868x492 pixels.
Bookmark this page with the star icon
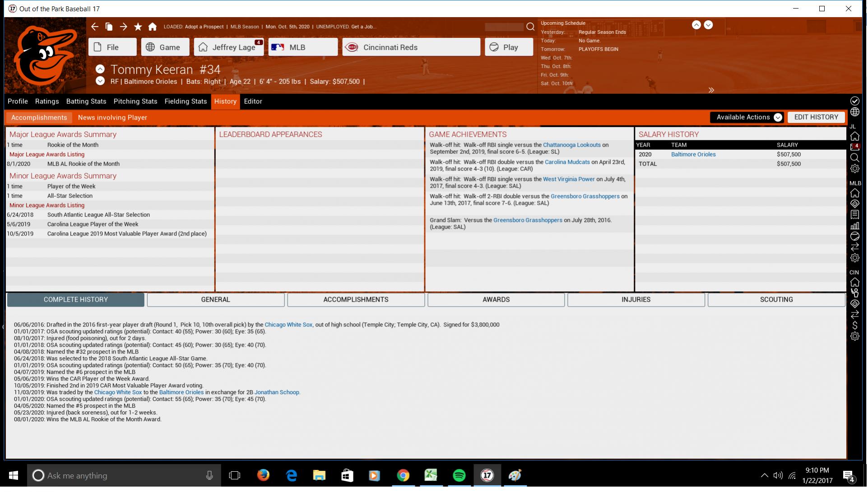138,27
